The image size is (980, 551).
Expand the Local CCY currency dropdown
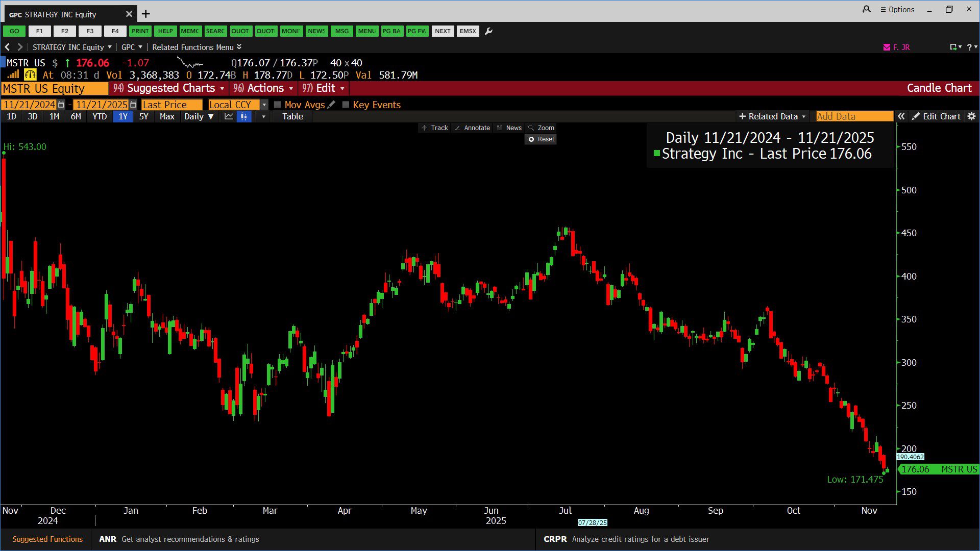click(264, 105)
